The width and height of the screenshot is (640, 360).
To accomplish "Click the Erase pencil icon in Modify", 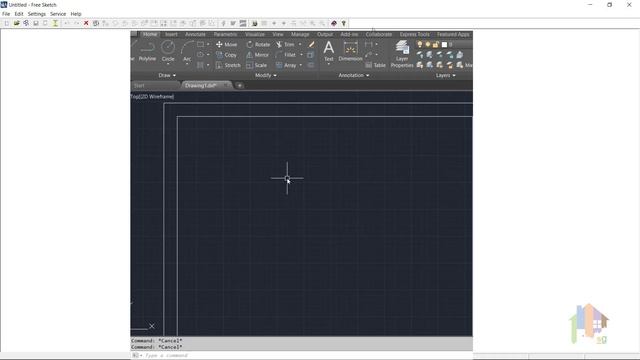I will click(311, 44).
